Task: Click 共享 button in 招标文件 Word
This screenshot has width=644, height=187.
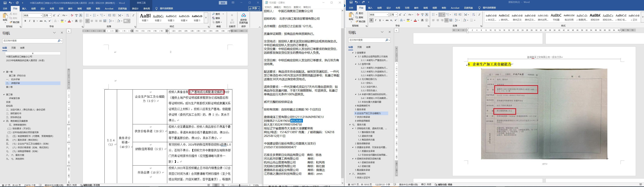Action: pos(254,8)
